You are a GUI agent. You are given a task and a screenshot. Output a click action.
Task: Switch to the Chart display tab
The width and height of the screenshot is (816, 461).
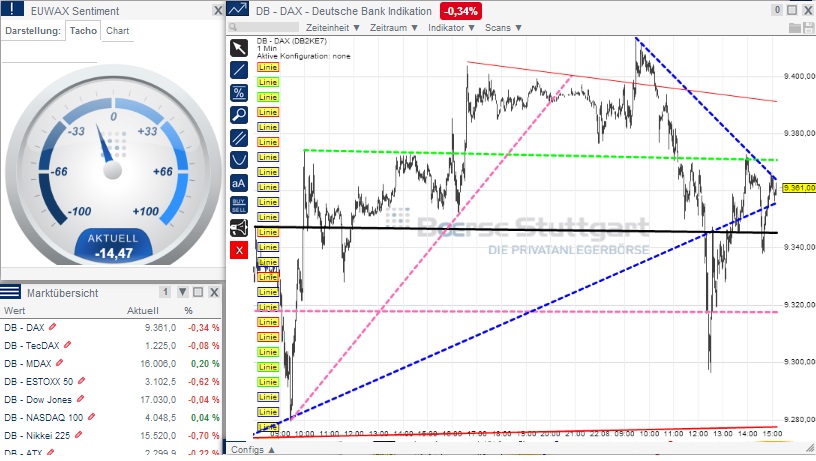[118, 31]
